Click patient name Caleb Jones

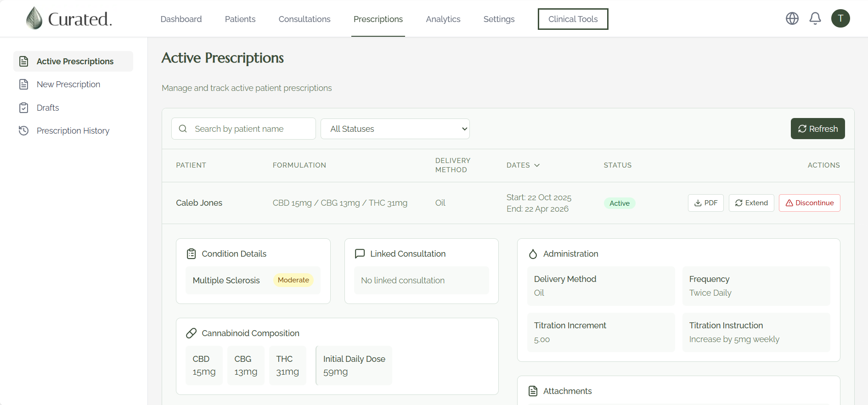pos(199,203)
